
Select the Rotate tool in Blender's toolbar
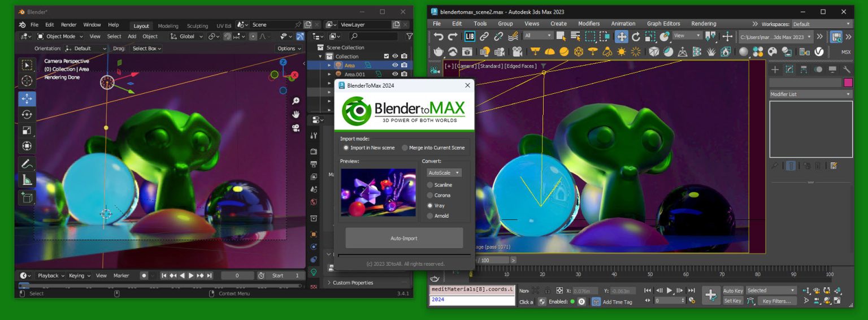coord(27,114)
